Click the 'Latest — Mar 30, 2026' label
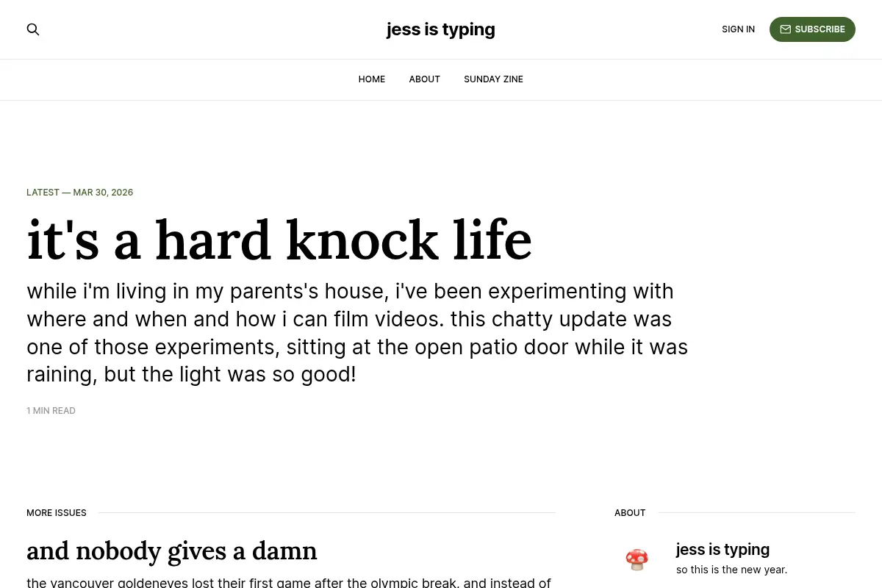Image resolution: width=882 pixels, height=588 pixels. coord(80,193)
